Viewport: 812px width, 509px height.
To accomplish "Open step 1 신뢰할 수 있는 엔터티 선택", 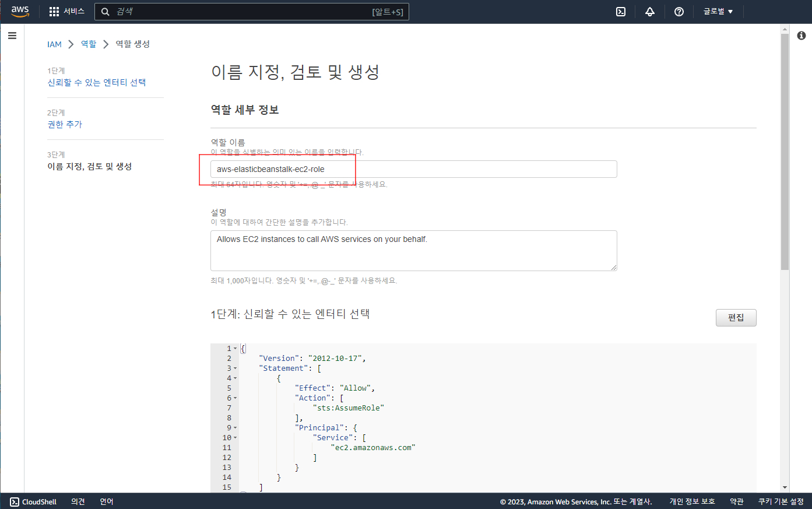I will coord(97,82).
